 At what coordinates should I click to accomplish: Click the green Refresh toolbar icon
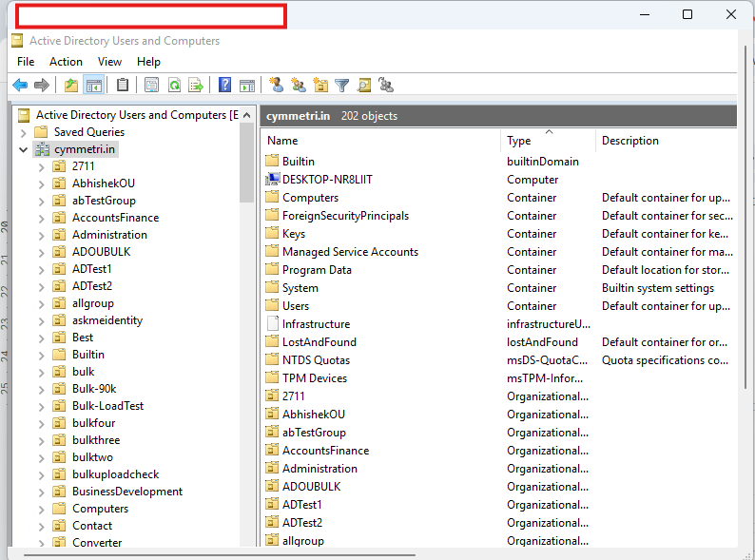click(174, 86)
